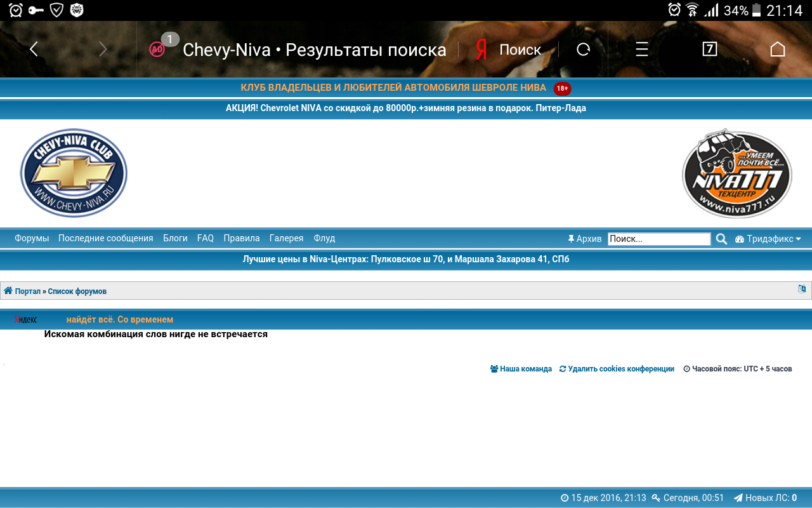Tap the browser back arrow

click(34, 50)
